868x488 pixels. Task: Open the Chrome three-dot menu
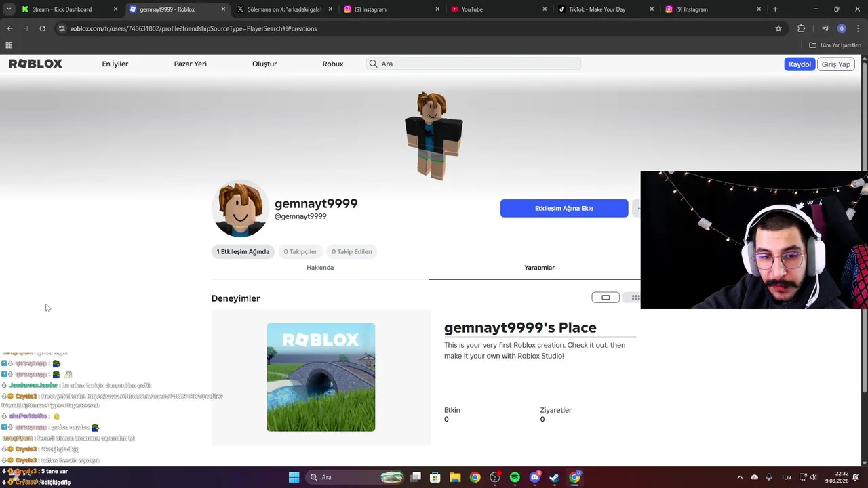856,28
